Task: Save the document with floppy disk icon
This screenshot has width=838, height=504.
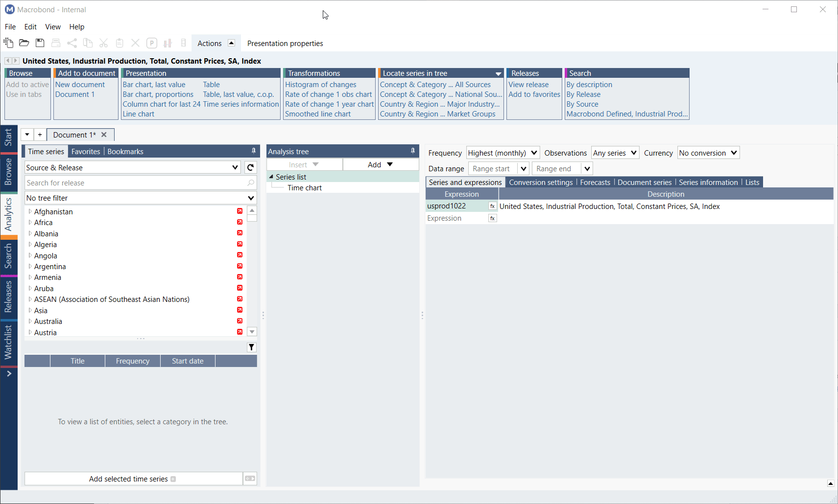Action: pyautogui.click(x=40, y=43)
